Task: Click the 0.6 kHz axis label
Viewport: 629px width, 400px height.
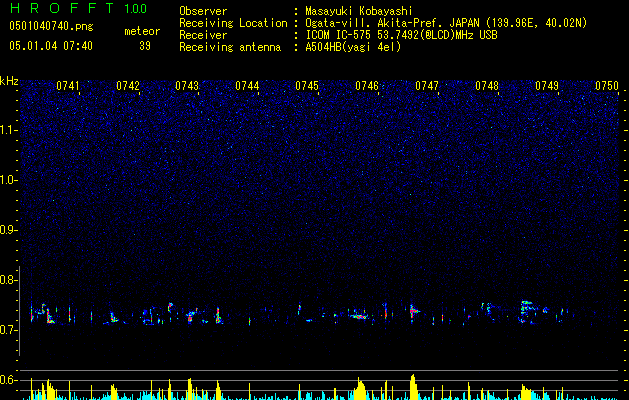Action: 9,380
